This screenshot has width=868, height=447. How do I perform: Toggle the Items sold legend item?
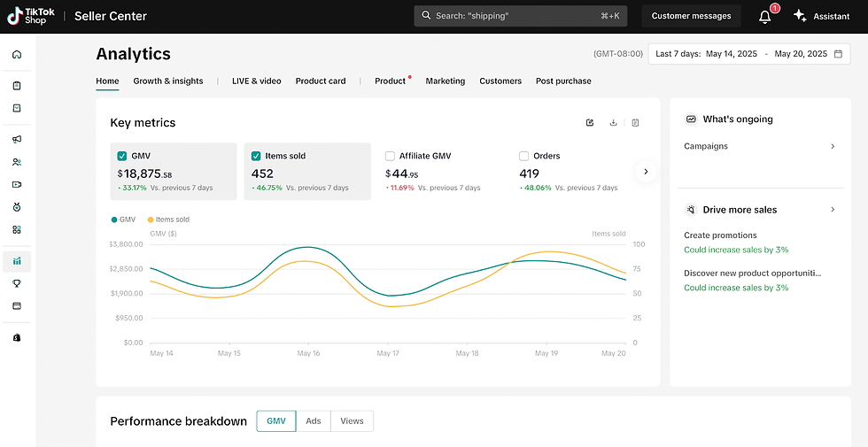click(168, 220)
